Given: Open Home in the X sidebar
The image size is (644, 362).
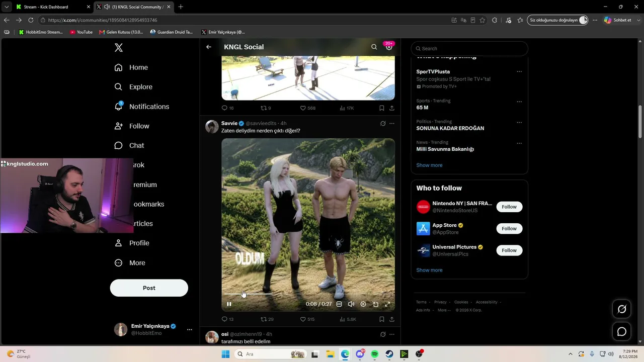Looking at the screenshot, I should (x=131, y=67).
